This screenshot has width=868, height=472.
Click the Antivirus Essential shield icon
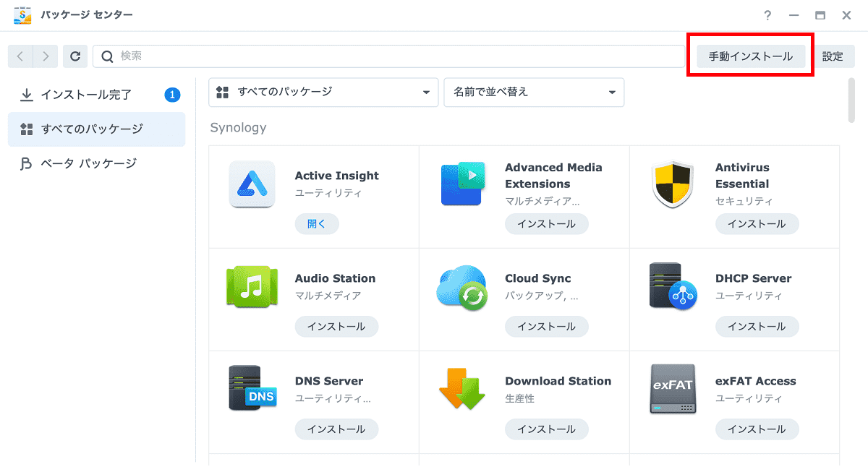pos(673,184)
